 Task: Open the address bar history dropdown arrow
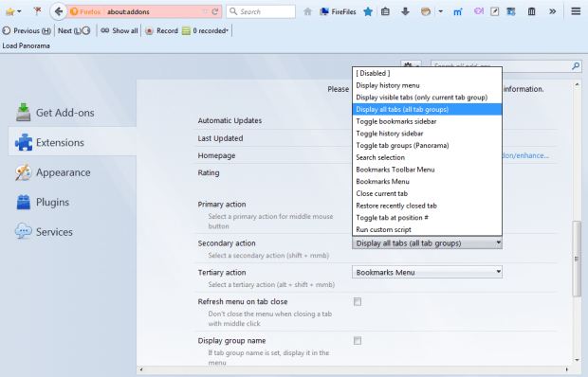(205, 11)
